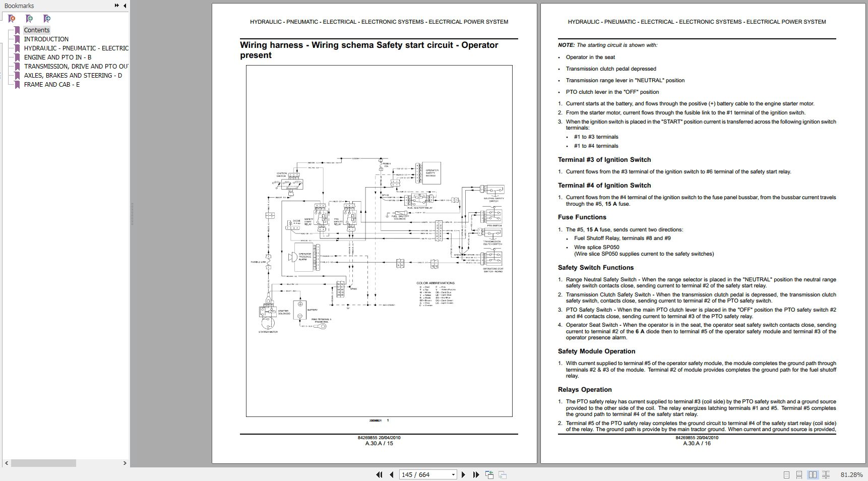Screen dimensions: 868x481
Task: Expand all bookmarks with double-arrow button
Action: [x=116, y=6]
